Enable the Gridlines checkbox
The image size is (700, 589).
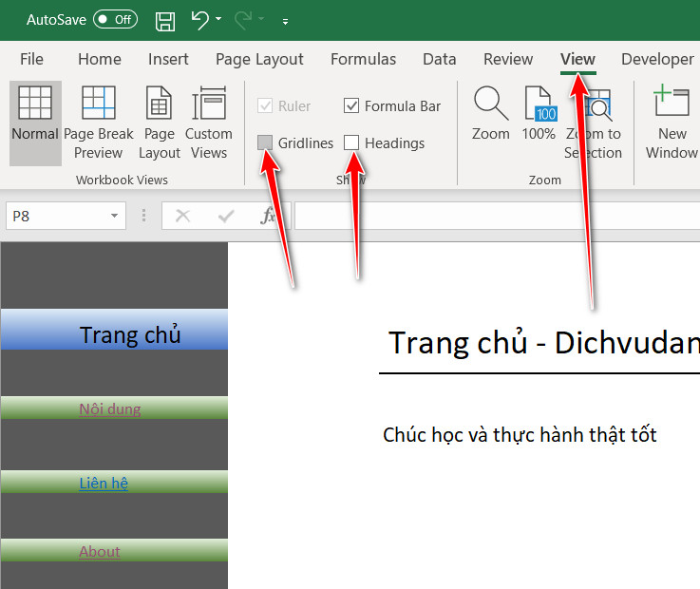click(265, 142)
